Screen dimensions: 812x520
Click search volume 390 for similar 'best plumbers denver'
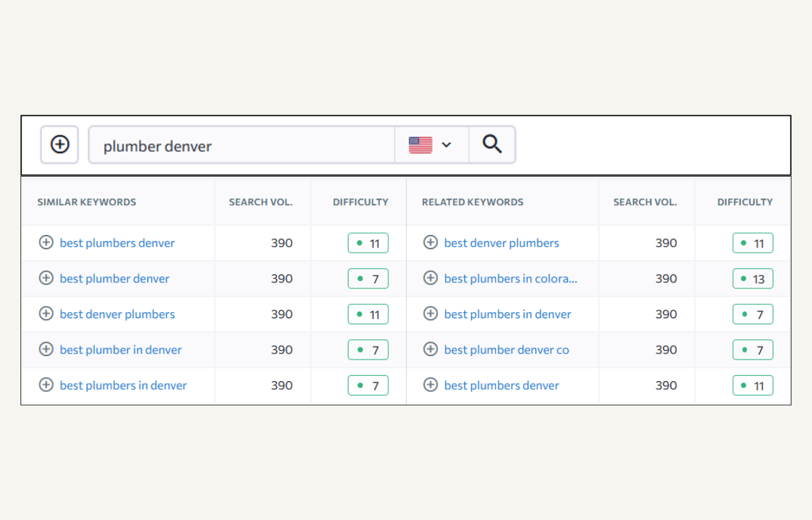[x=281, y=243]
